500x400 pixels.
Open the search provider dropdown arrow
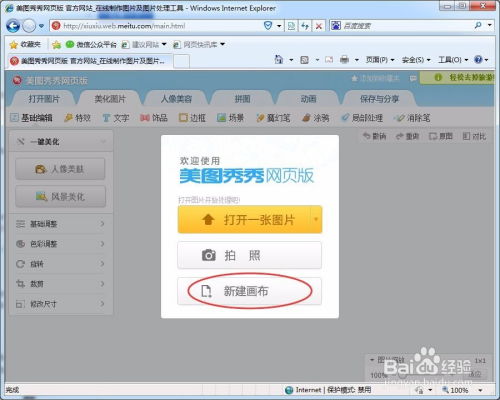tap(490, 25)
